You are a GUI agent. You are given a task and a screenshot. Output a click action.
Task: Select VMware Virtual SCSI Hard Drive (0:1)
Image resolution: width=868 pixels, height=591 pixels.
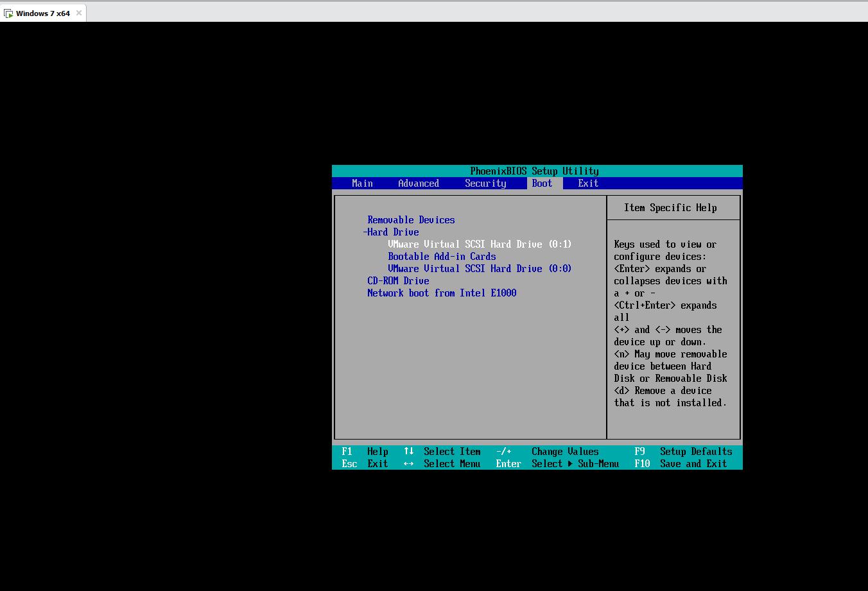click(x=479, y=244)
